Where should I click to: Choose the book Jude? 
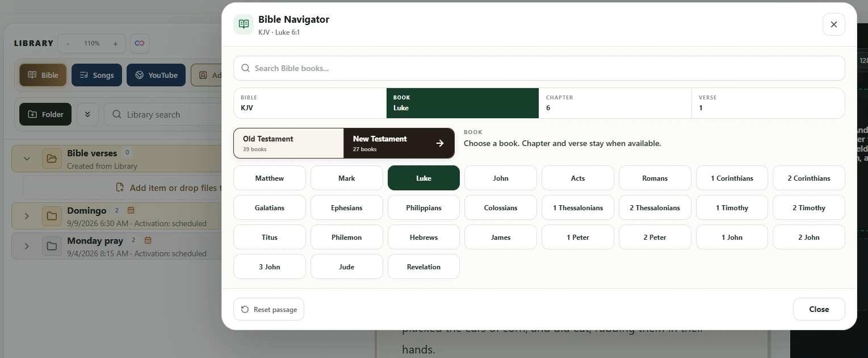347,267
